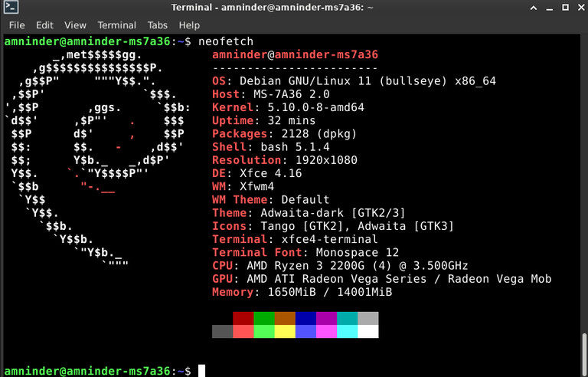This screenshot has height=377, width=588.
Task: Click DE value 'Xfce 4.16'
Action: pyautogui.click(x=271, y=173)
